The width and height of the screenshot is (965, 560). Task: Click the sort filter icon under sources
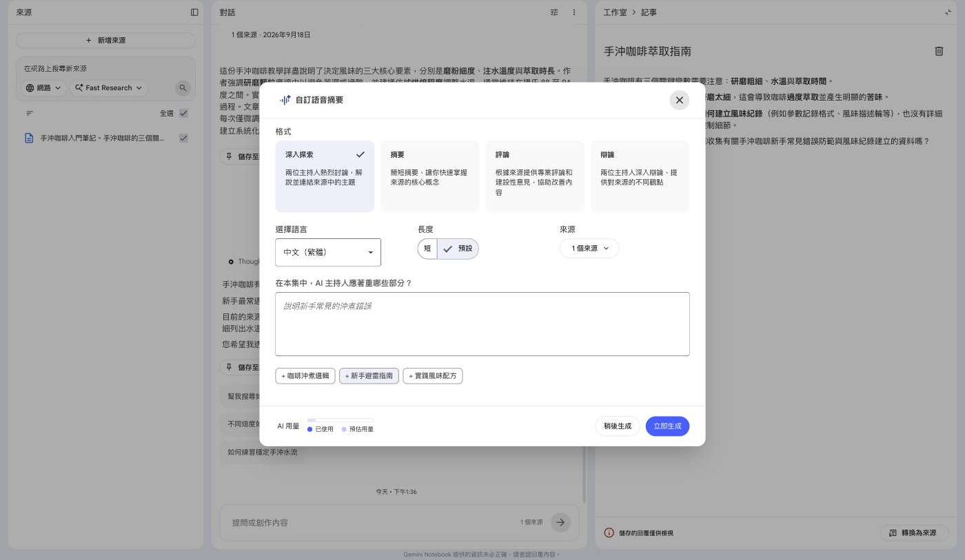[30, 113]
